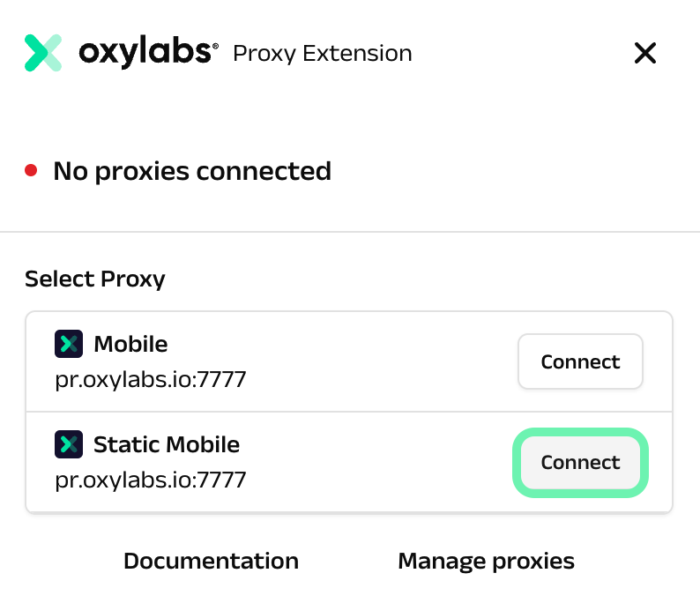The height and width of the screenshot is (603, 700).
Task: Click the Mobile proxy address pr.oxylabs.io:7777
Action: [151, 380]
